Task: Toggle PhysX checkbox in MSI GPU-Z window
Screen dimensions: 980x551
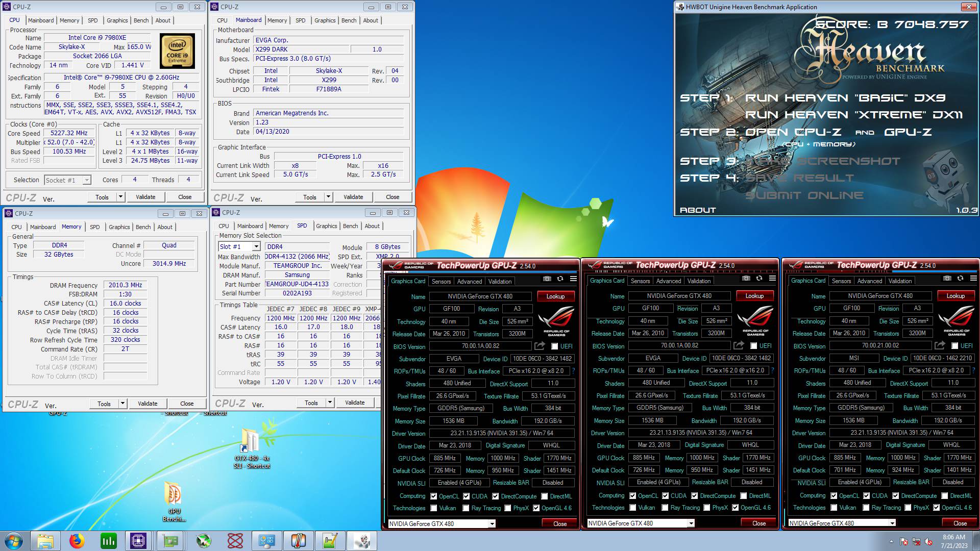Action: pos(908,508)
